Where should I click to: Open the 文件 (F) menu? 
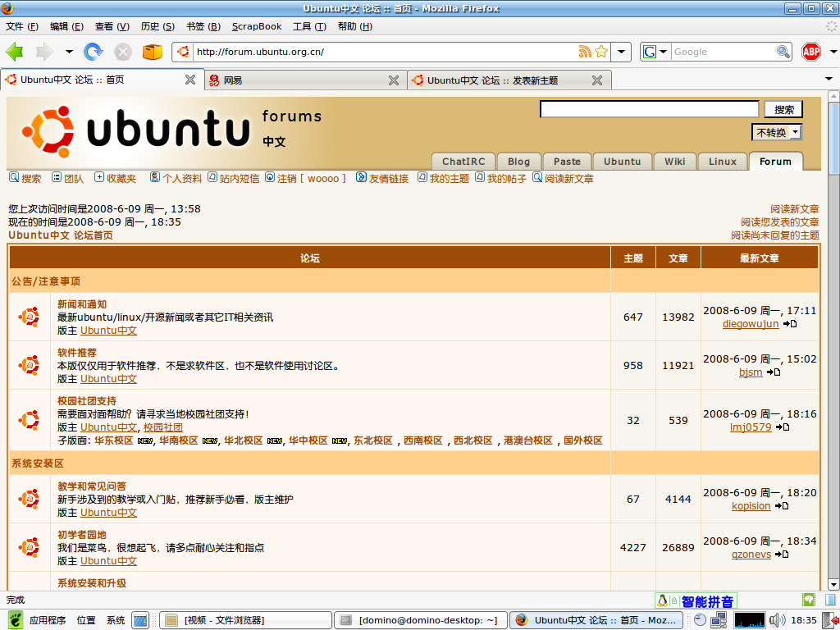click(22, 26)
